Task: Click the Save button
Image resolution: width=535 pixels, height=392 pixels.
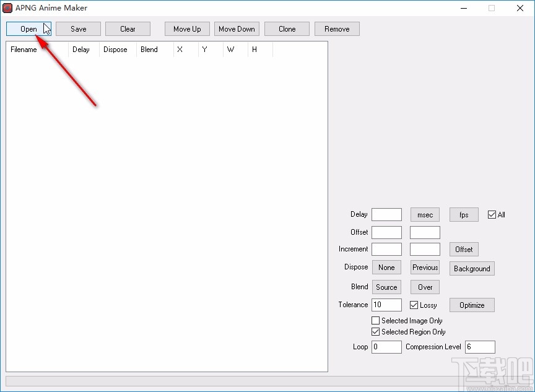Action: pyautogui.click(x=78, y=29)
